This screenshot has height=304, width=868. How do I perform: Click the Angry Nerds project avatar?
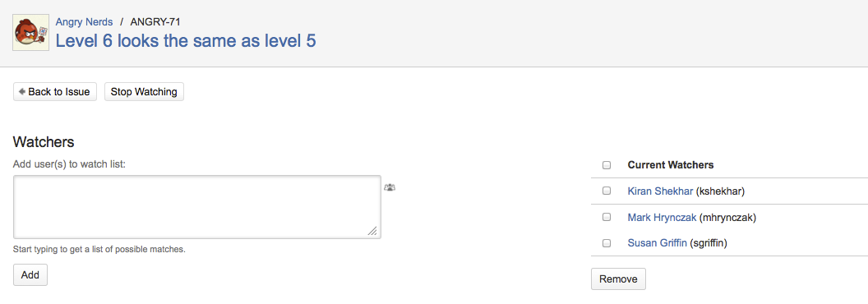coord(31,33)
